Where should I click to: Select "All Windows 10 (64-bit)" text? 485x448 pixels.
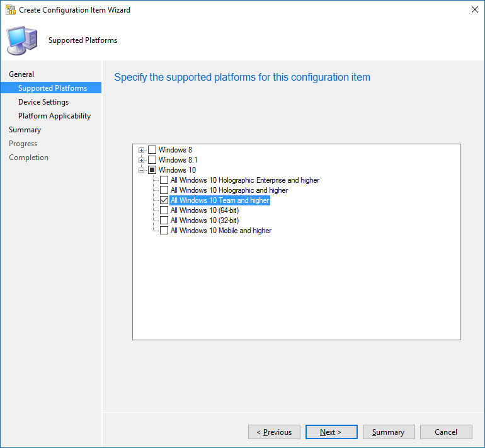(x=205, y=210)
